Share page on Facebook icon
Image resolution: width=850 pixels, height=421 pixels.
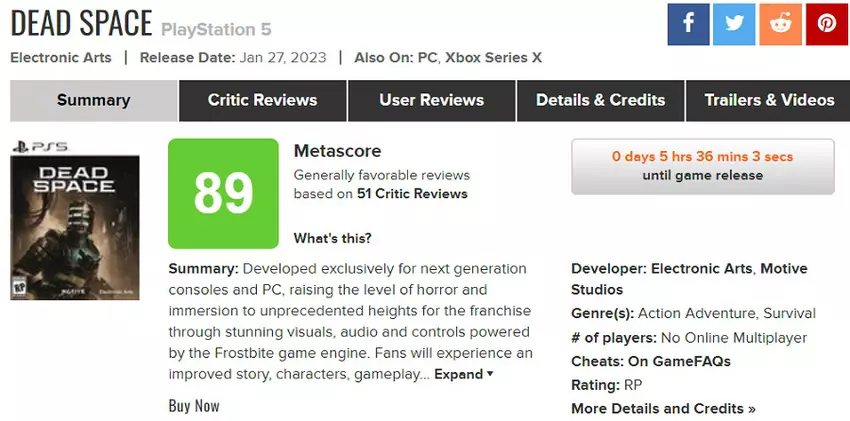(688, 24)
